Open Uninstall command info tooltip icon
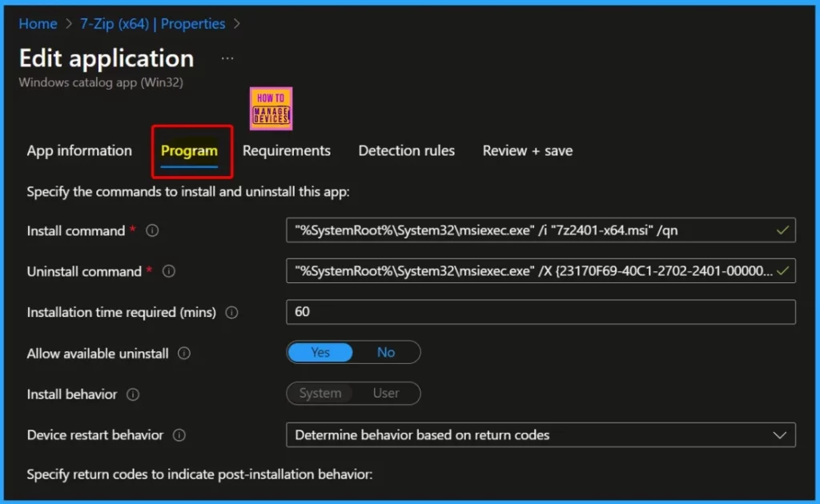Viewport: 820px width, 504px height. 168,271
